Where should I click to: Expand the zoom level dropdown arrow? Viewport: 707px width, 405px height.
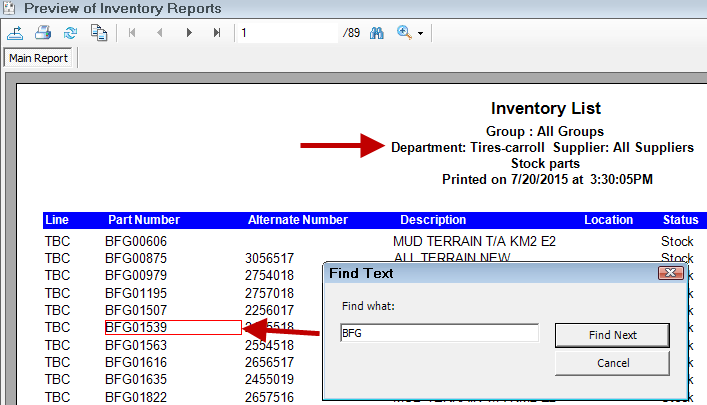coord(421,33)
